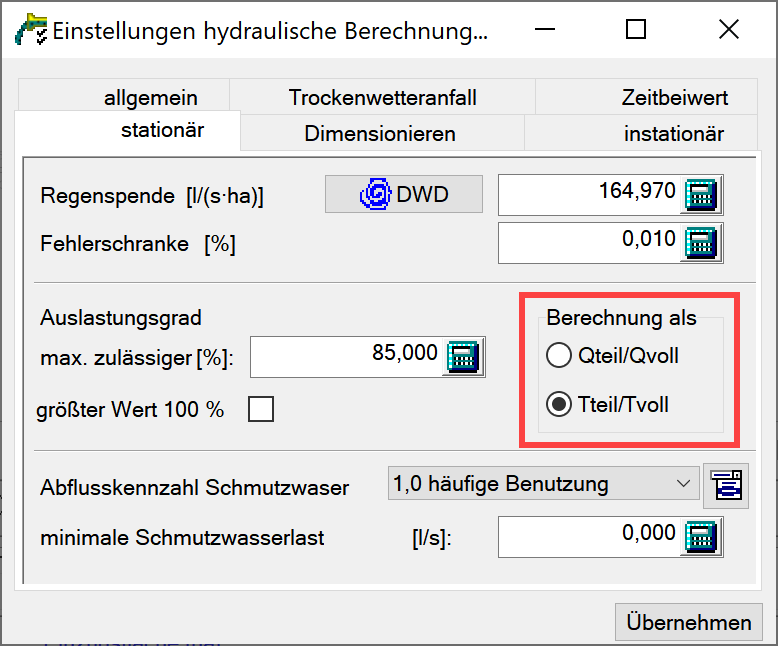
Task: Switch to the allgemein tab
Action: tap(150, 98)
